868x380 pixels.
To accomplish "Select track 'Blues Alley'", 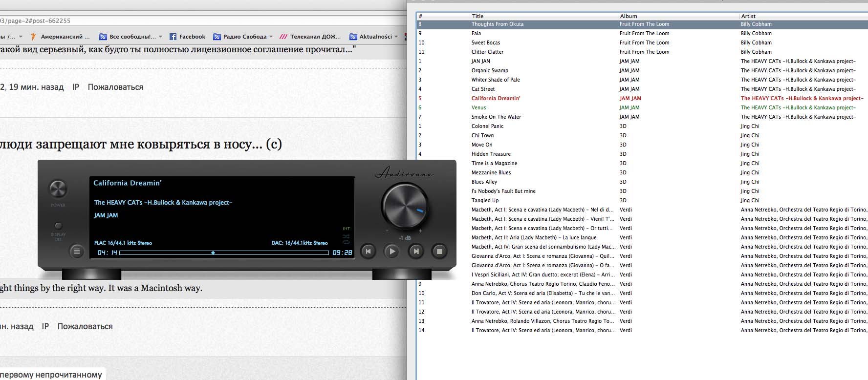I will (642, 182).
